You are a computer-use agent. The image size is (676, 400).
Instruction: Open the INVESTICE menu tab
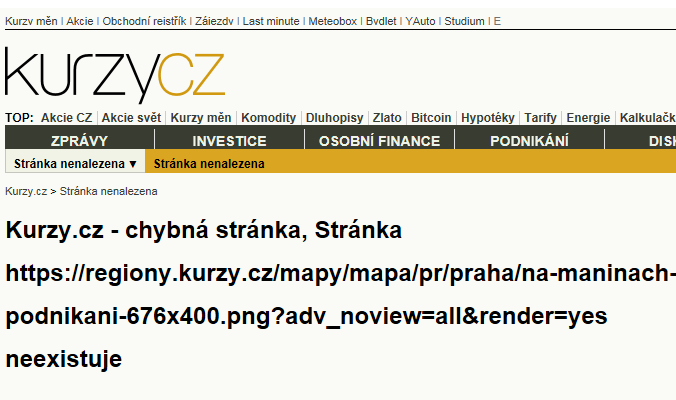229,141
